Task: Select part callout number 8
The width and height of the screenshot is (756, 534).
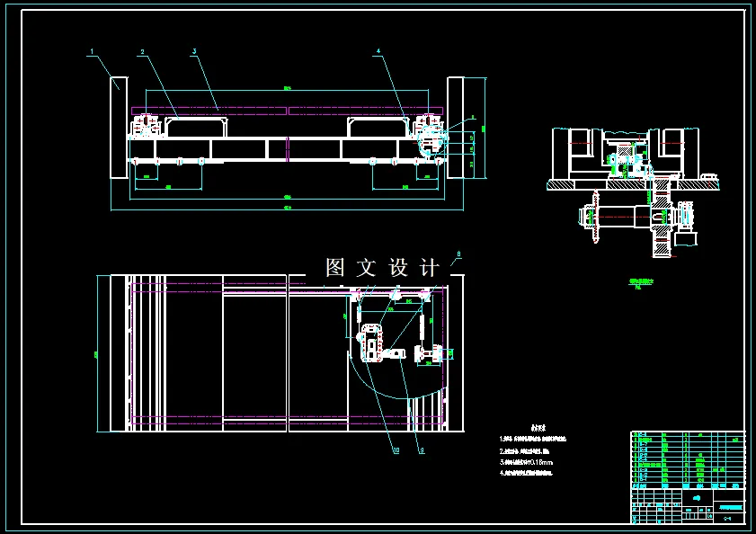Action: pyautogui.click(x=458, y=254)
